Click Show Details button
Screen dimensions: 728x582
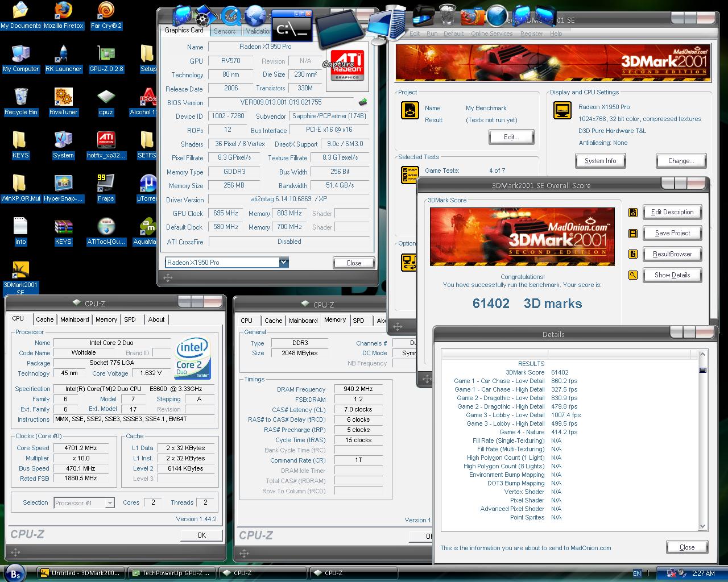(672, 275)
